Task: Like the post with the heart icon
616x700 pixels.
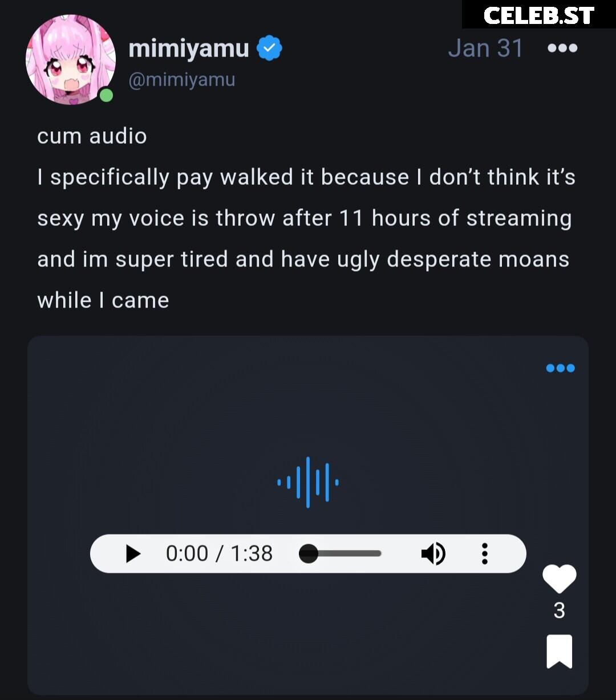Action: click(x=559, y=579)
